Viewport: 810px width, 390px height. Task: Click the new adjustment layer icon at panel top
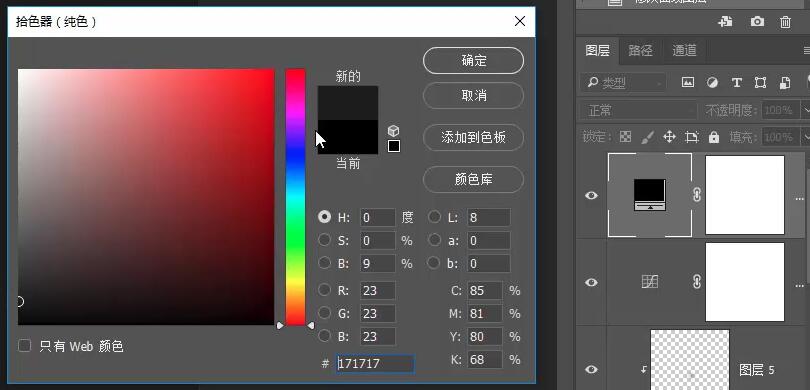pyautogui.click(x=726, y=22)
